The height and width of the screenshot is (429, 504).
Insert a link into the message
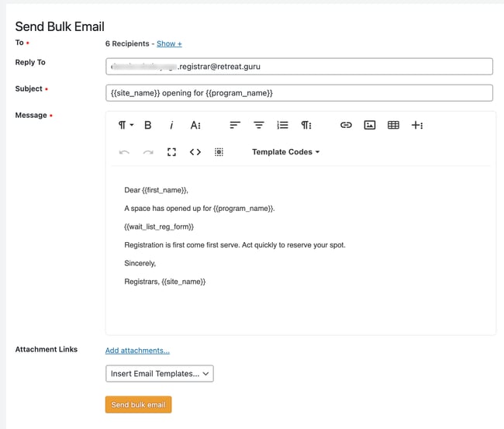(346, 125)
